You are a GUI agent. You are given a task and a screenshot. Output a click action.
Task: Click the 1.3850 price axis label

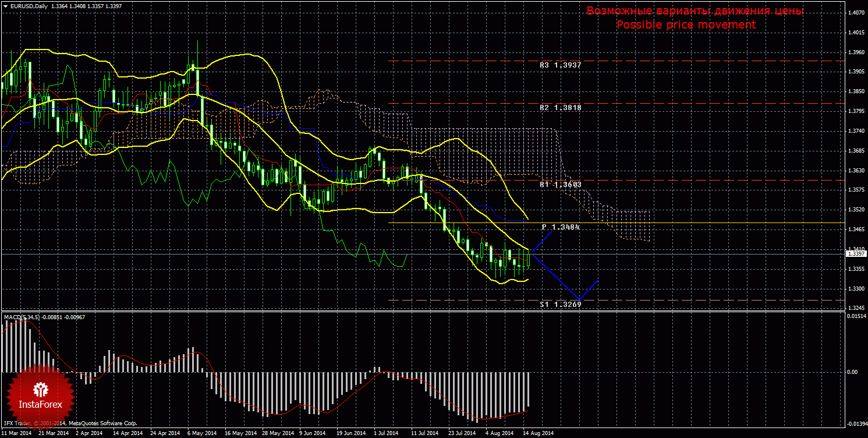point(856,91)
